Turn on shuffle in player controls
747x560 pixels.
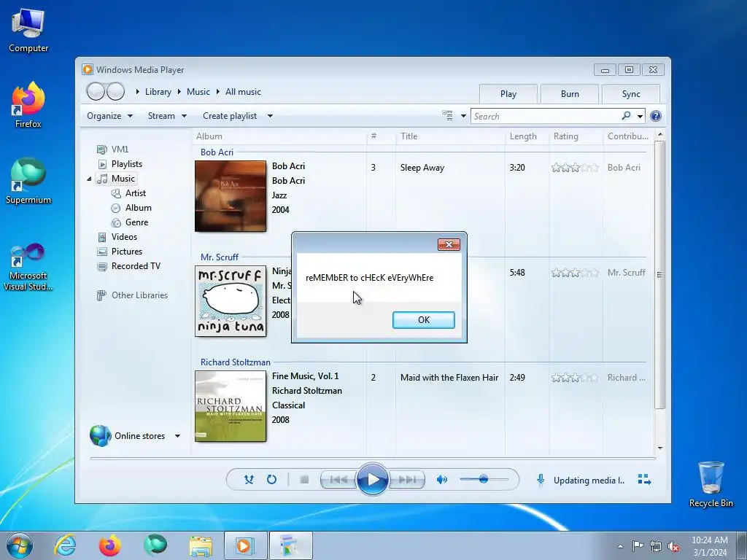coord(249,480)
